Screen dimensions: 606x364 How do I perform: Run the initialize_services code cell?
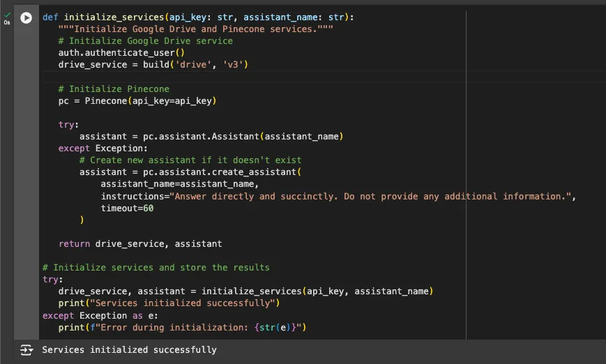[x=26, y=17]
